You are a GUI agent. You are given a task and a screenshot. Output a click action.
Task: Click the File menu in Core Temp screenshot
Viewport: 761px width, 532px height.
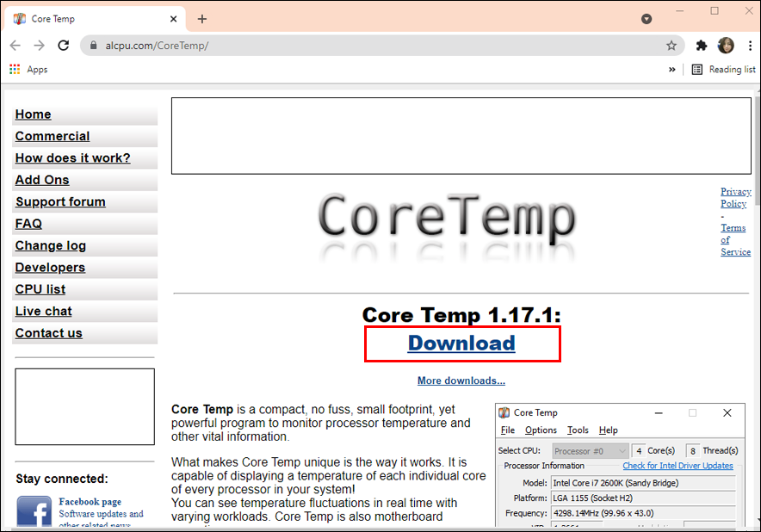508,430
